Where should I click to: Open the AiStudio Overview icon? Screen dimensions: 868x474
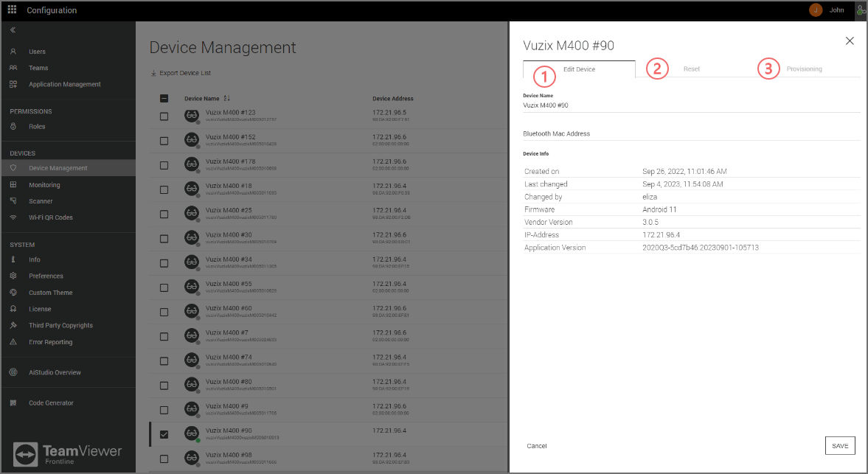tap(13, 372)
